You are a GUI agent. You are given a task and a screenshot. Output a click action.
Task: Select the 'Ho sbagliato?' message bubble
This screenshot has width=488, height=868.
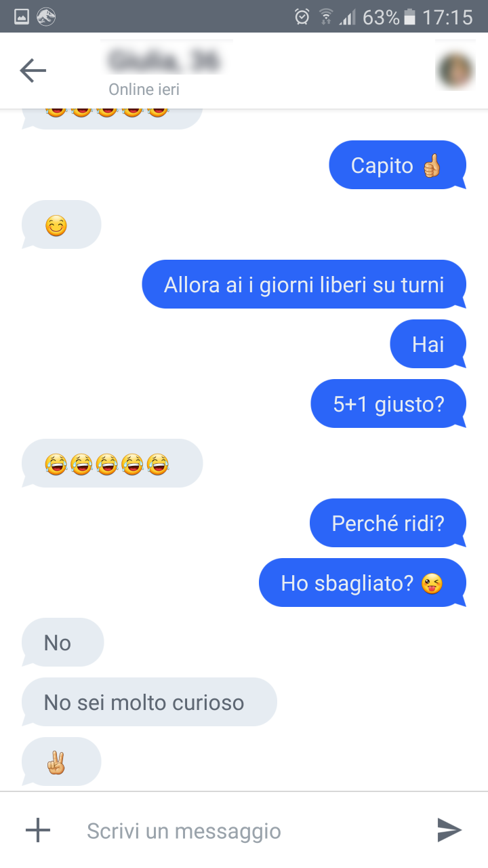pos(363,583)
